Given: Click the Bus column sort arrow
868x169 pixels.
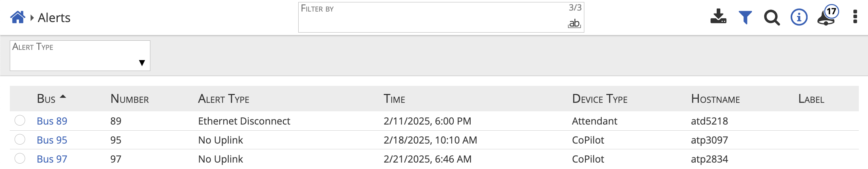Looking at the screenshot, I should (63, 97).
